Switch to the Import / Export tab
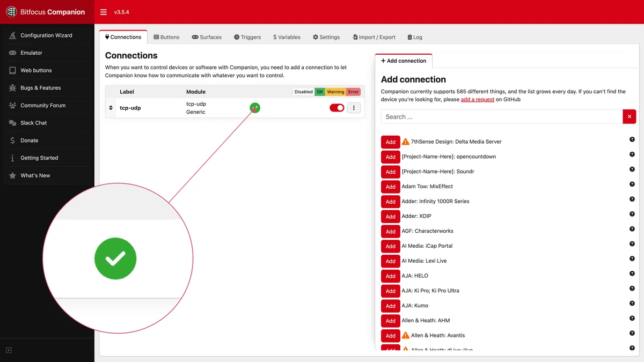Screen dimensions: 644x362 (374, 37)
